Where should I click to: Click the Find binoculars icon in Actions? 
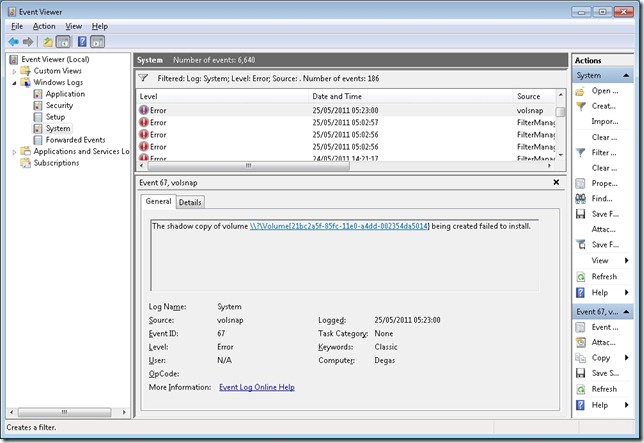click(x=581, y=198)
